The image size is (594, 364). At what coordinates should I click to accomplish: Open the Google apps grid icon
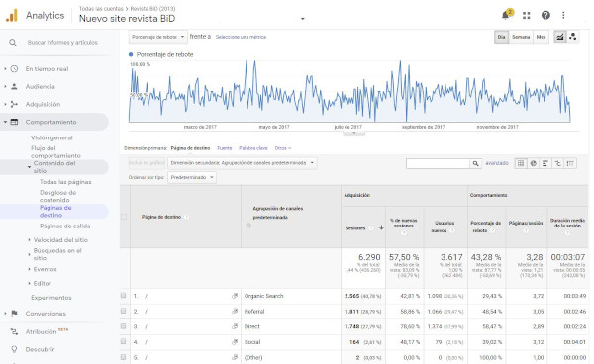[527, 15]
